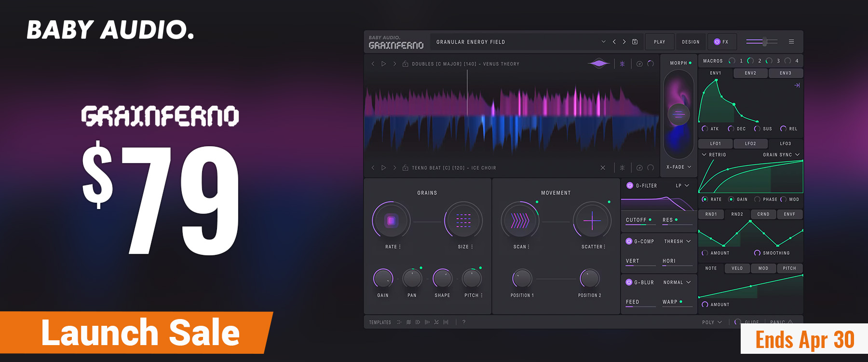Remove Tekno Beat sample with the X icon
This screenshot has width=868, height=362.
[603, 168]
